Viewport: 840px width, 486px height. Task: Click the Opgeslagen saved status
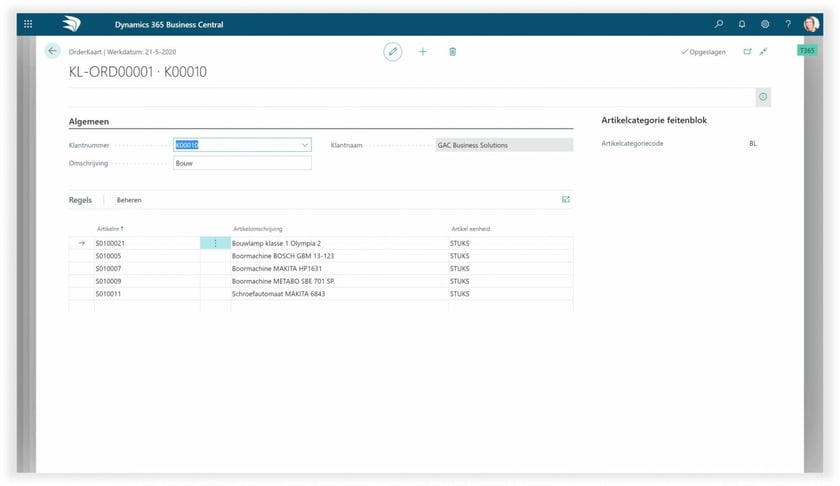pyautogui.click(x=703, y=52)
